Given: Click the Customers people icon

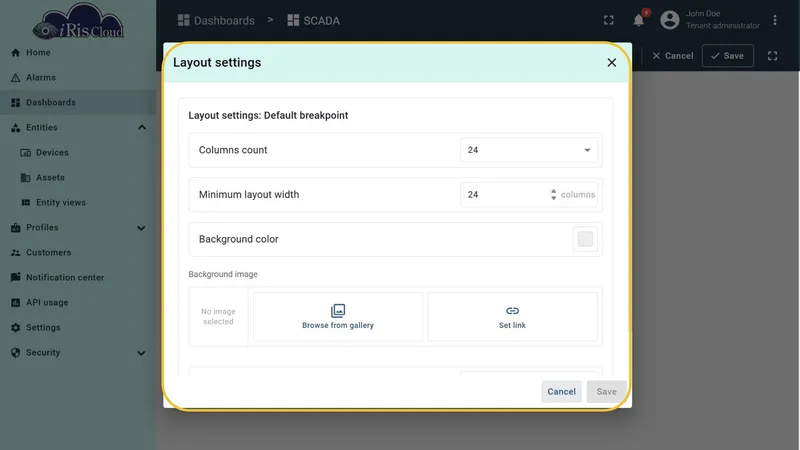Looking at the screenshot, I should [15, 253].
